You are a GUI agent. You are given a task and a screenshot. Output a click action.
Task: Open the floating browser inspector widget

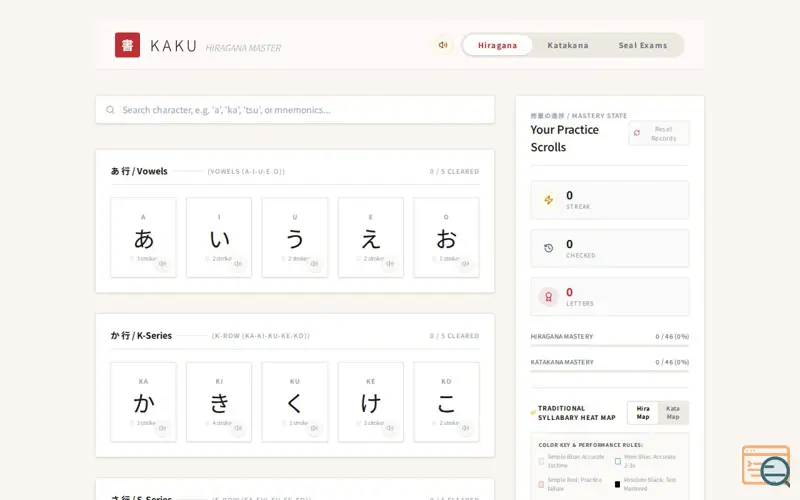coord(766,466)
